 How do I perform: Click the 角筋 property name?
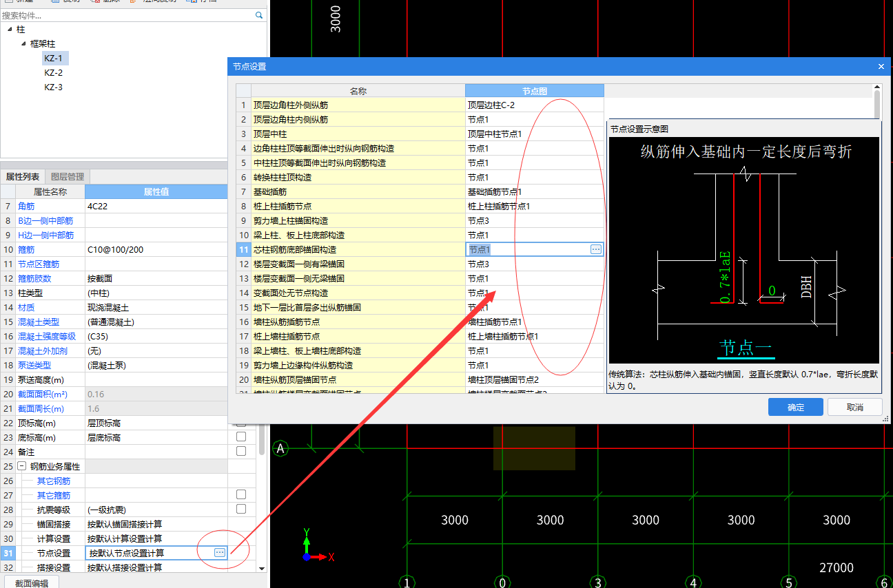(x=26, y=206)
